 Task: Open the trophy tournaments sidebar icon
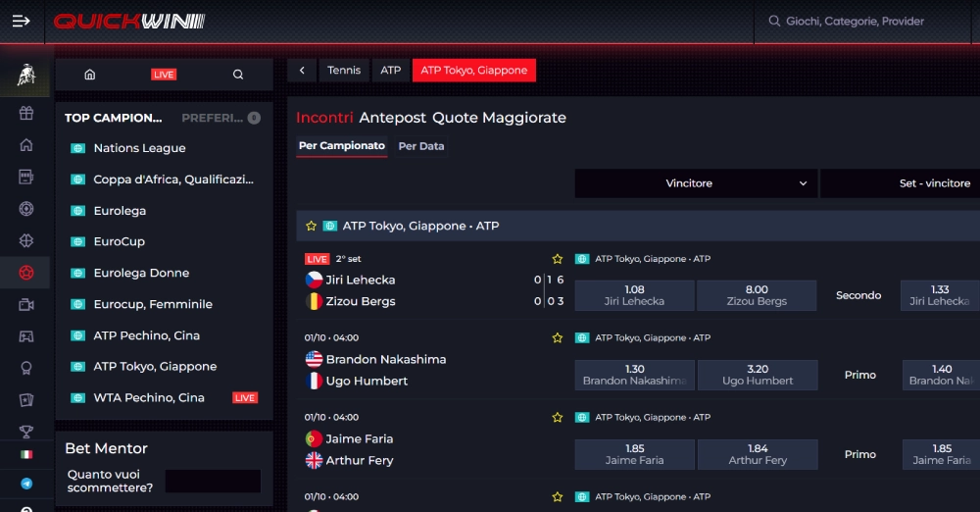pyautogui.click(x=25, y=432)
